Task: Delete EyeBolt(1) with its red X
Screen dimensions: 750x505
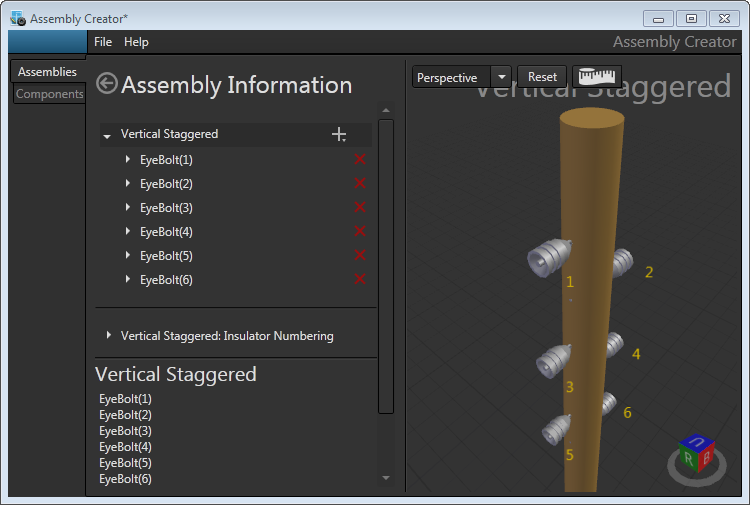Action: coord(360,160)
